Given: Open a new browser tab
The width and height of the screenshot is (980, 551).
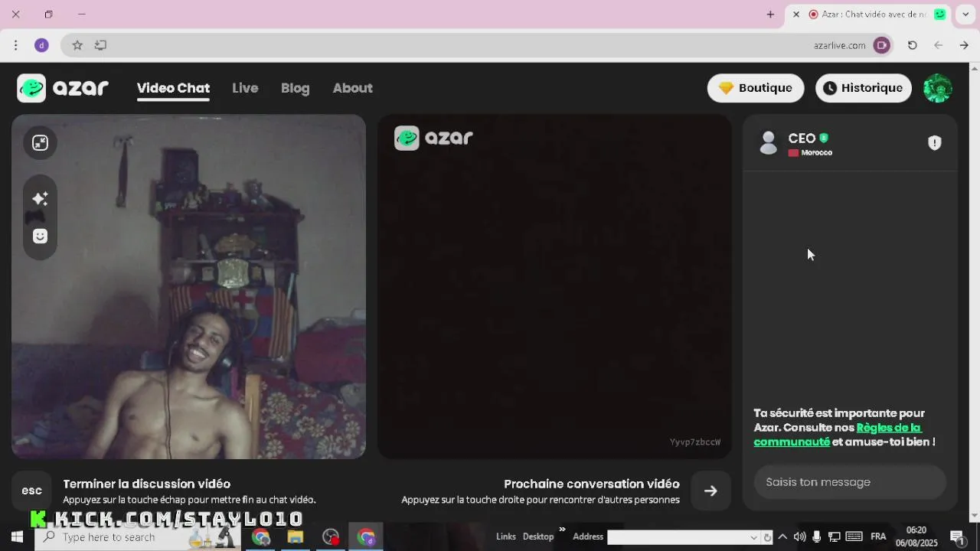Looking at the screenshot, I should (x=770, y=15).
